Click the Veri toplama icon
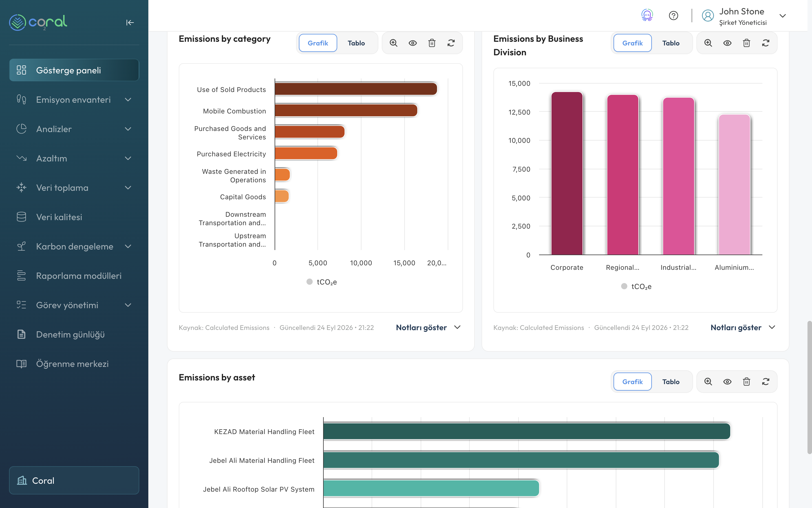Image resolution: width=812 pixels, height=508 pixels. pyautogui.click(x=21, y=187)
